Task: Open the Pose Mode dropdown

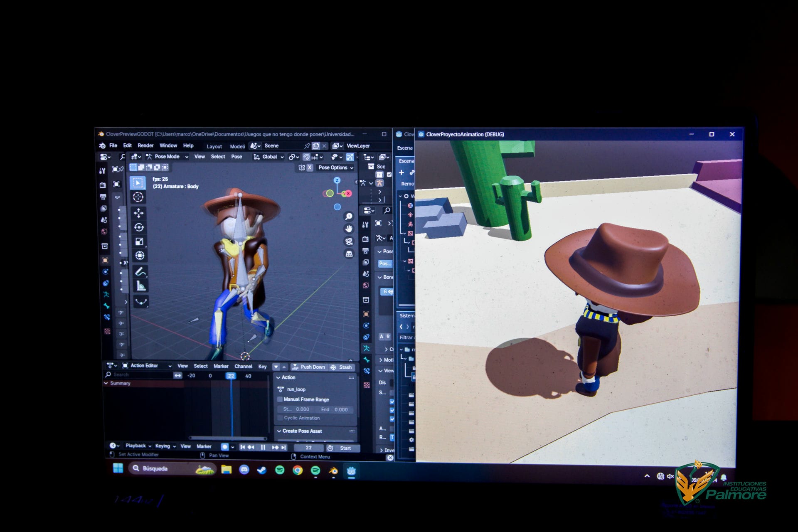Action: click(x=167, y=157)
